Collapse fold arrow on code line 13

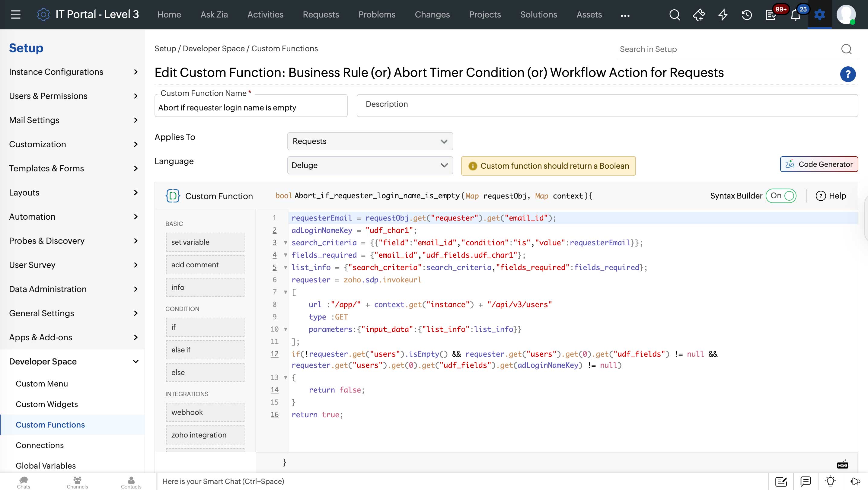point(286,377)
